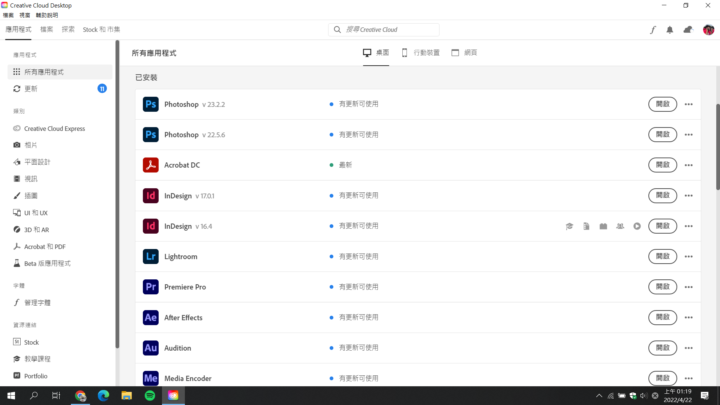Image resolution: width=720 pixels, height=405 pixels.
Task: Open the fonts icon in top bar
Action: [652, 30]
